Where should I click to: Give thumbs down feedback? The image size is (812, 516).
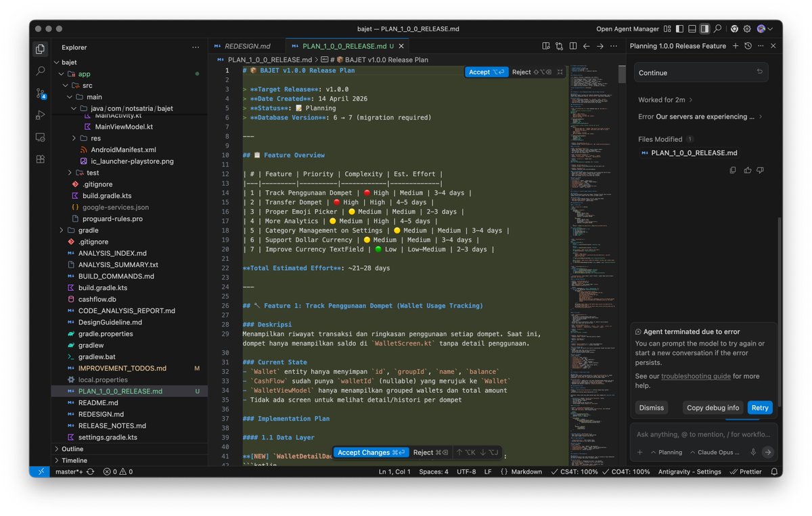pos(760,170)
